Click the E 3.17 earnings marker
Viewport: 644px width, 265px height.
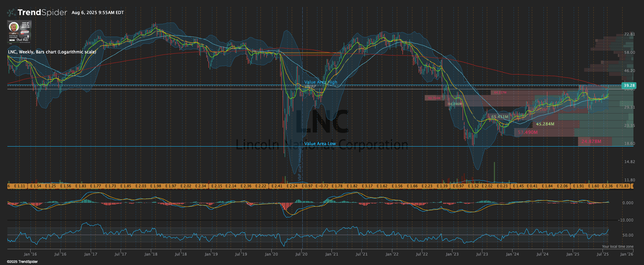click(x=367, y=186)
